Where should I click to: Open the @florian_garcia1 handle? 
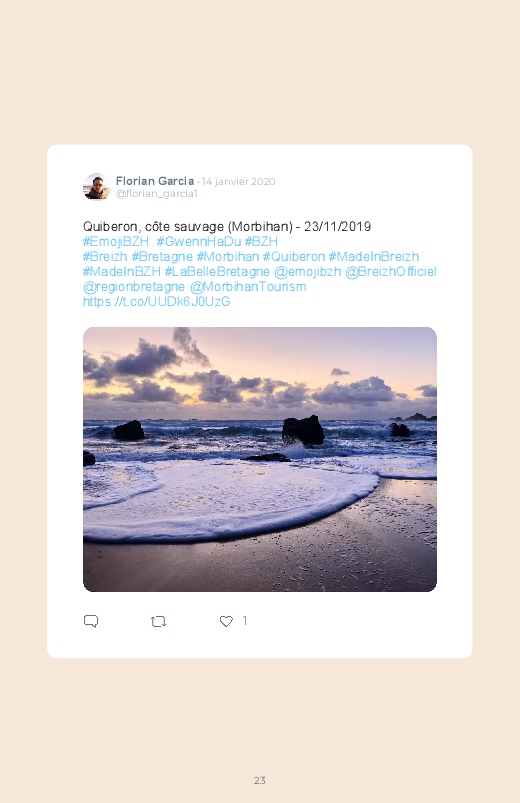click(x=156, y=194)
